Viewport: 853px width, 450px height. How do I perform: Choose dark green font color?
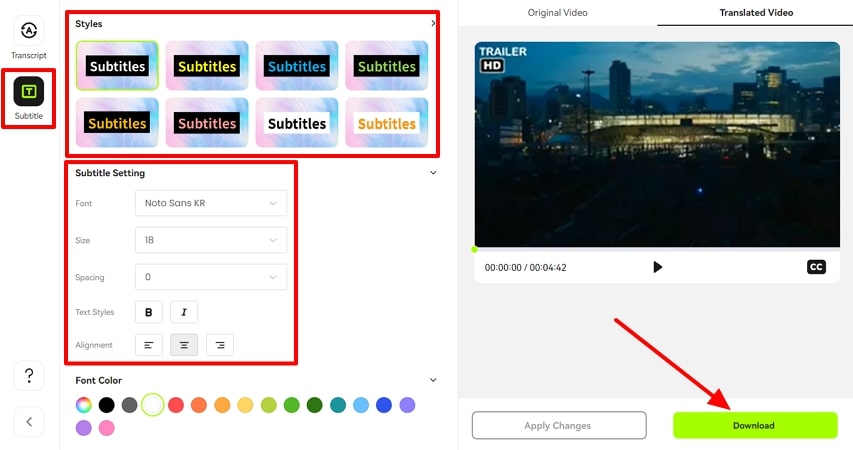[x=314, y=405]
